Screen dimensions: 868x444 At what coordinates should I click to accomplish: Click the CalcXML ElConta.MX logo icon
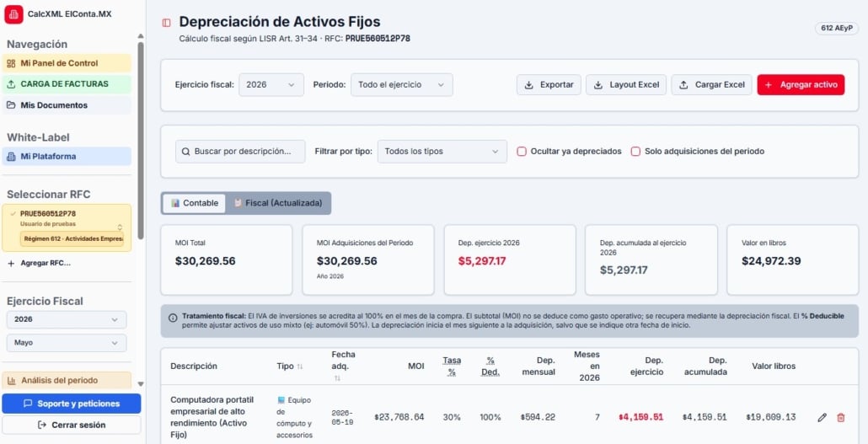click(13, 14)
